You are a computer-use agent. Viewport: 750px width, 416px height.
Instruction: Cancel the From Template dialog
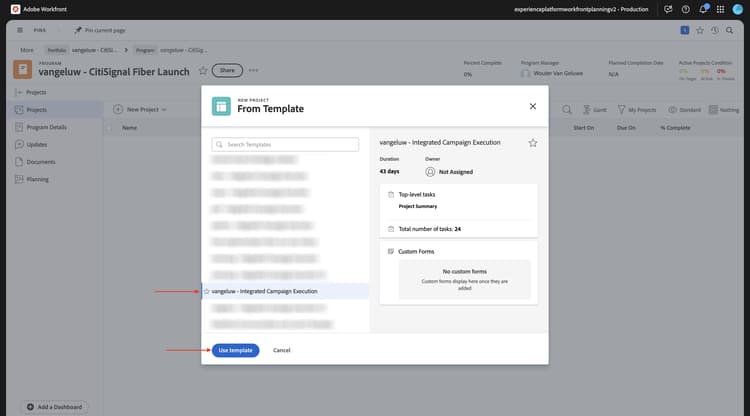(282, 350)
